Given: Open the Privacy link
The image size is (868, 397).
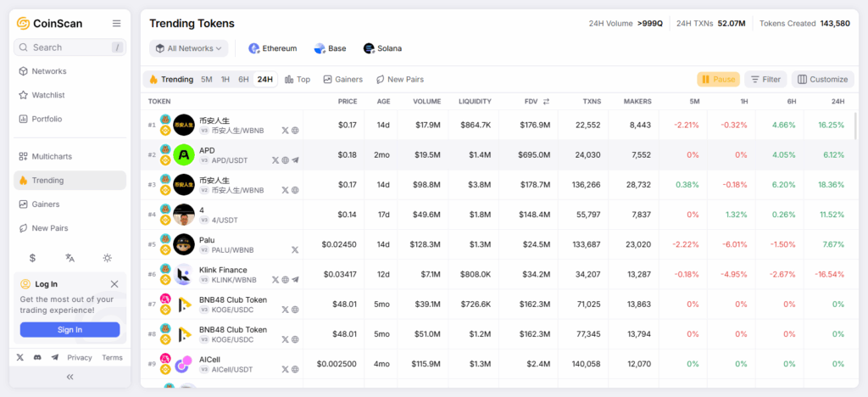Looking at the screenshot, I should coord(80,358).
